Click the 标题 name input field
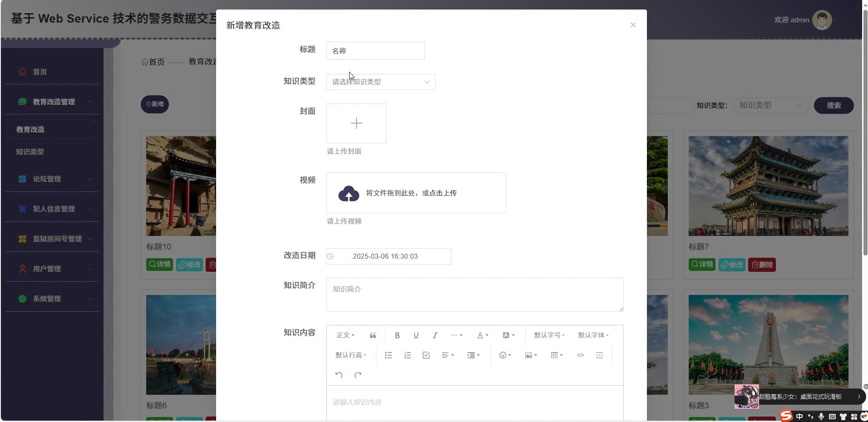 point(375,51)
